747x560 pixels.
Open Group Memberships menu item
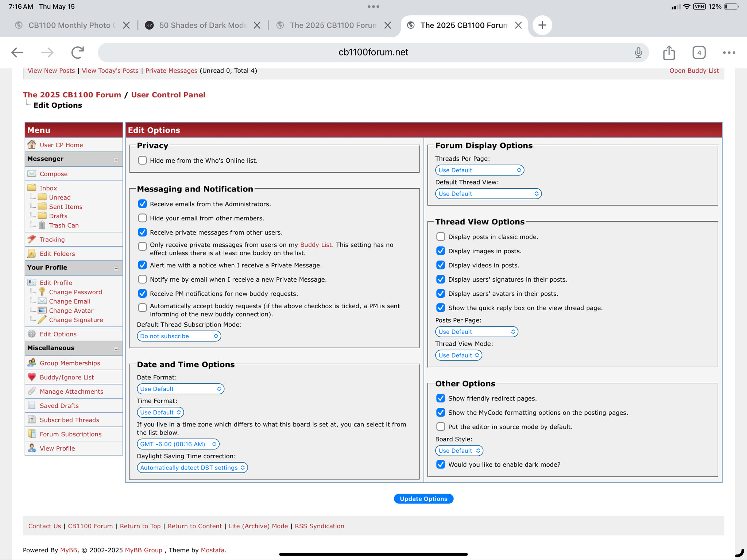(70, 363)
